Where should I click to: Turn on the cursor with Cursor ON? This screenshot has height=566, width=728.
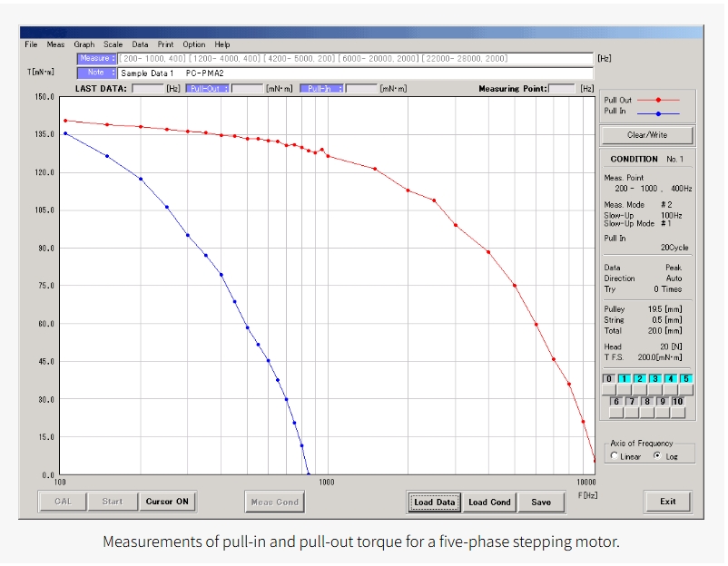pos(167,502)
